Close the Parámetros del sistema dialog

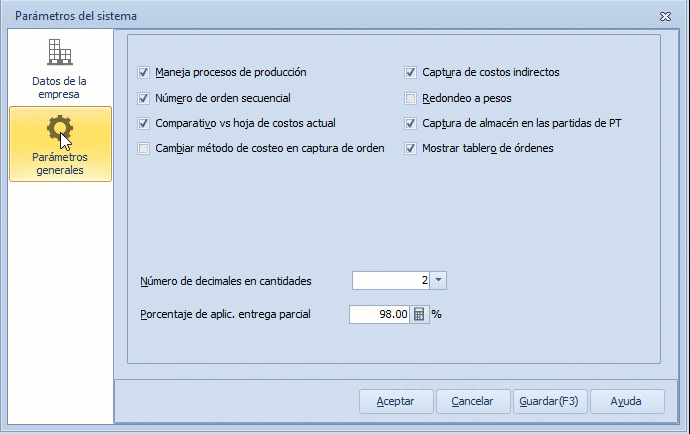tap(665, 17)
